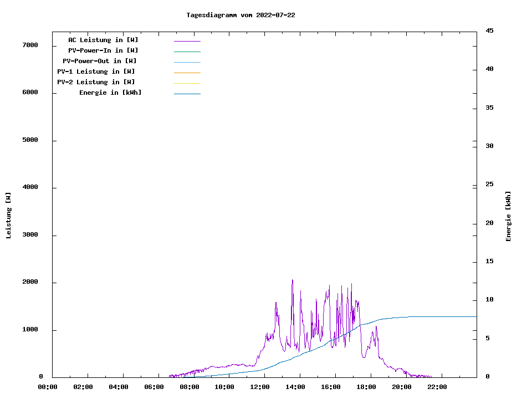Image resolution: width=532 pixels, height=399 pixels.
Task: Select the AC Leistung in [W] legend label
Action: click(x=103, y=40)
